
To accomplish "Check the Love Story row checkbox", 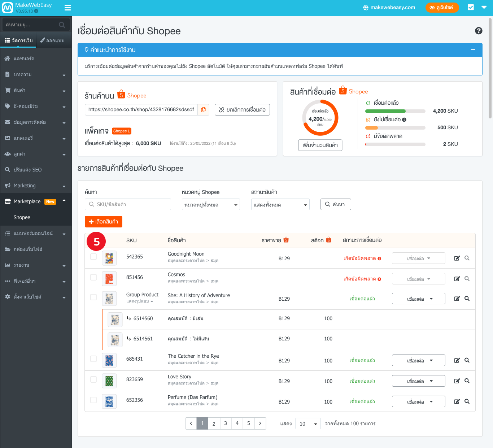I will [93, 379].
